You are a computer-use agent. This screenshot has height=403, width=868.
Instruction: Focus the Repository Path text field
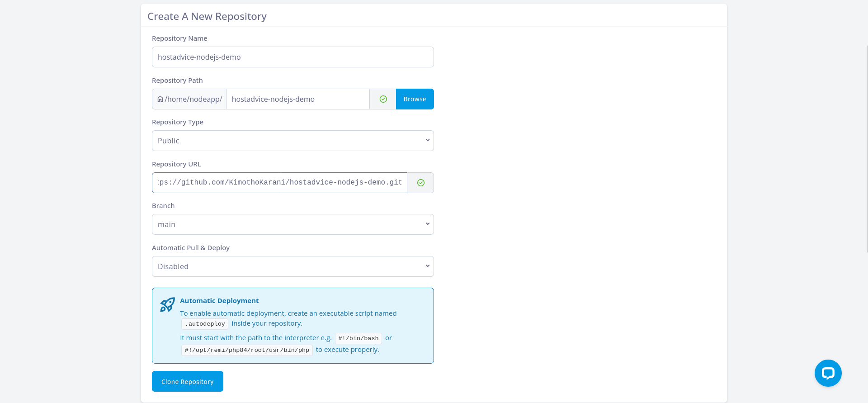click(x=298, y=99)
